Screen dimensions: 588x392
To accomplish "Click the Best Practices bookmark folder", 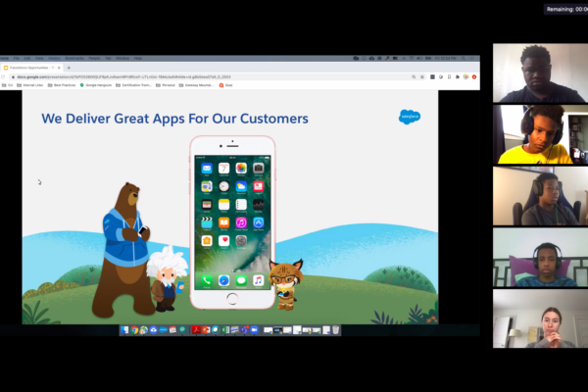I will pyautogui.click(x=62, y=84).
